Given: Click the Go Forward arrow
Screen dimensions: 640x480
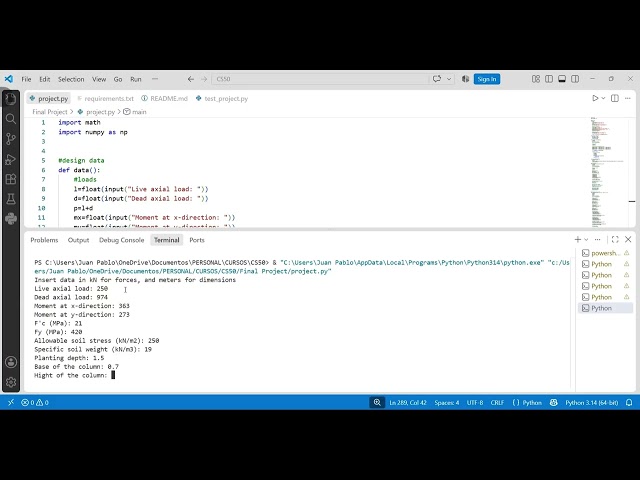Looking at the screenshot, I should tap(204, 79).
